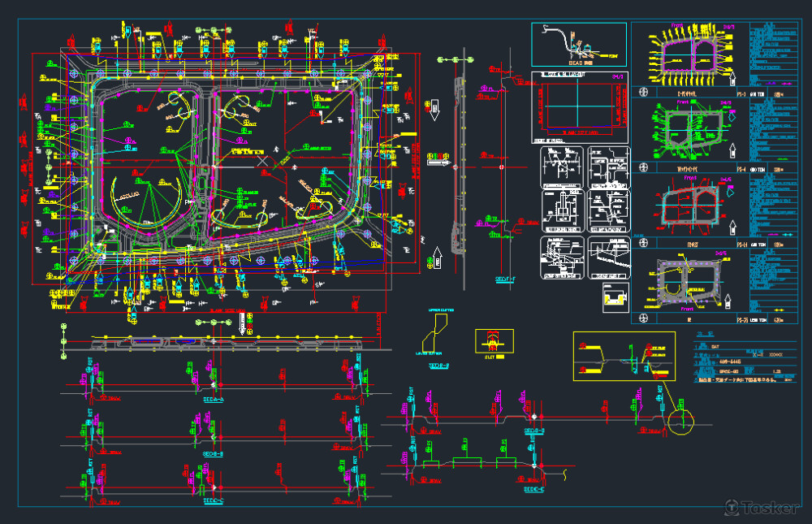812x524 pixels.
Task: Click the yellow callout circle on section line
Action: 680,421
